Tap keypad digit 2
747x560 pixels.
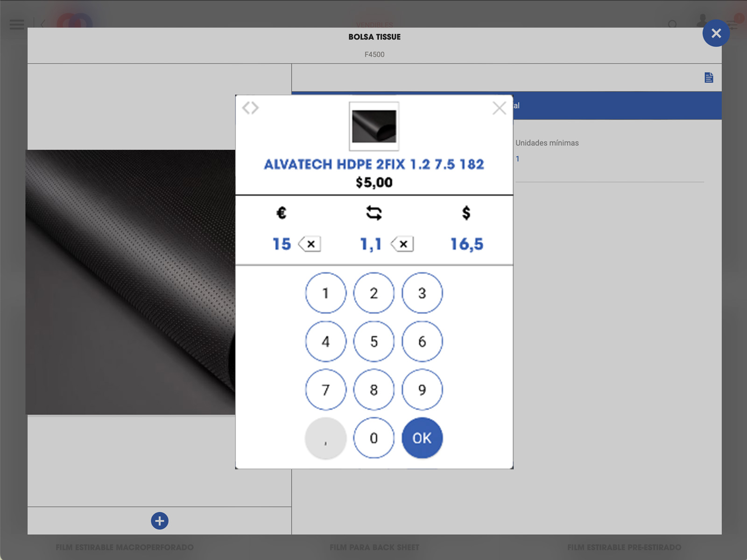pos(374,293)
